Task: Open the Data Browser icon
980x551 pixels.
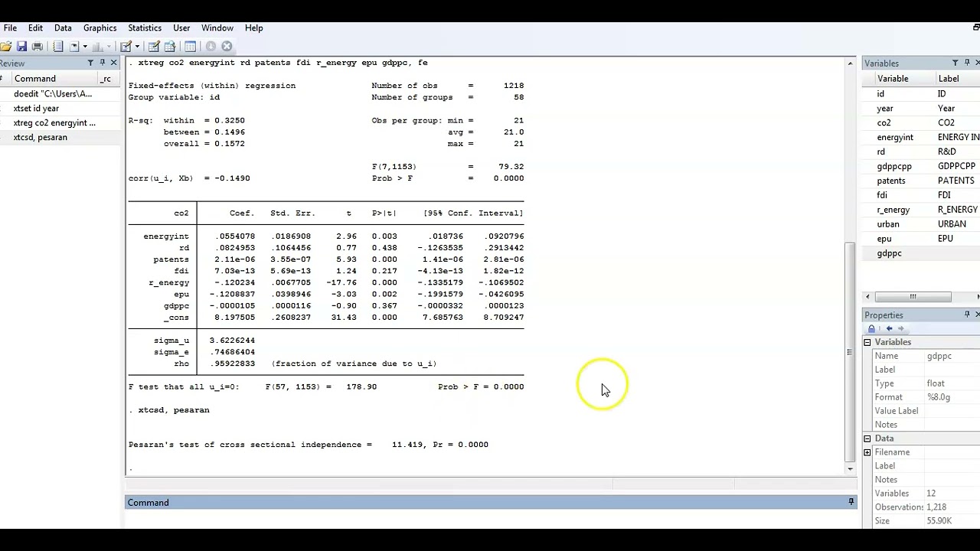Action: point(170,46)
